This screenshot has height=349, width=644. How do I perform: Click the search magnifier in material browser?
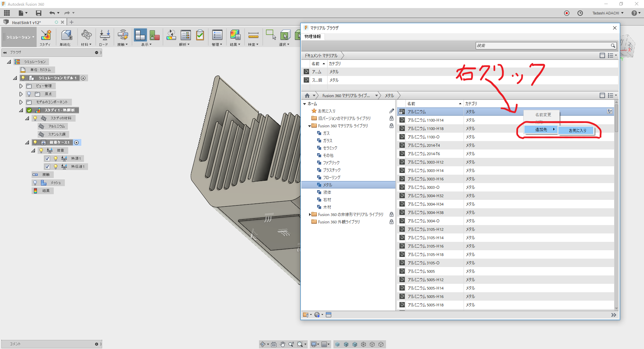(613, 46)
